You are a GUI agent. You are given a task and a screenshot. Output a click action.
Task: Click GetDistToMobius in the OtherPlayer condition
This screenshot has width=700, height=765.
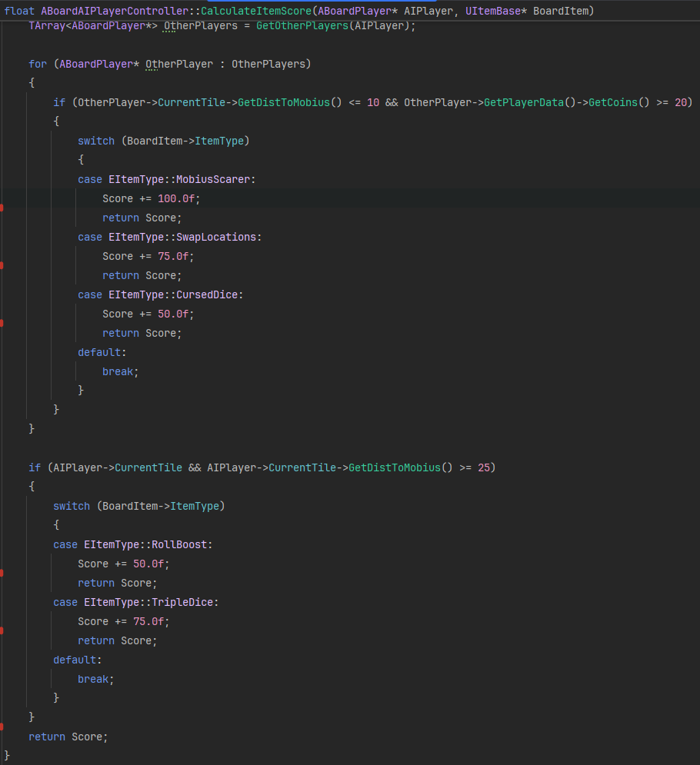[284, 102]
